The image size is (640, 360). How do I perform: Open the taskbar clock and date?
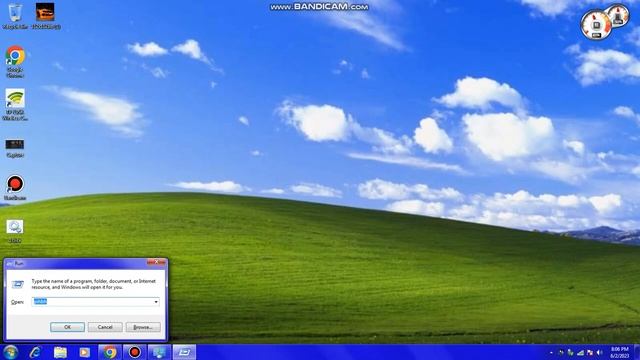point(620,353)
